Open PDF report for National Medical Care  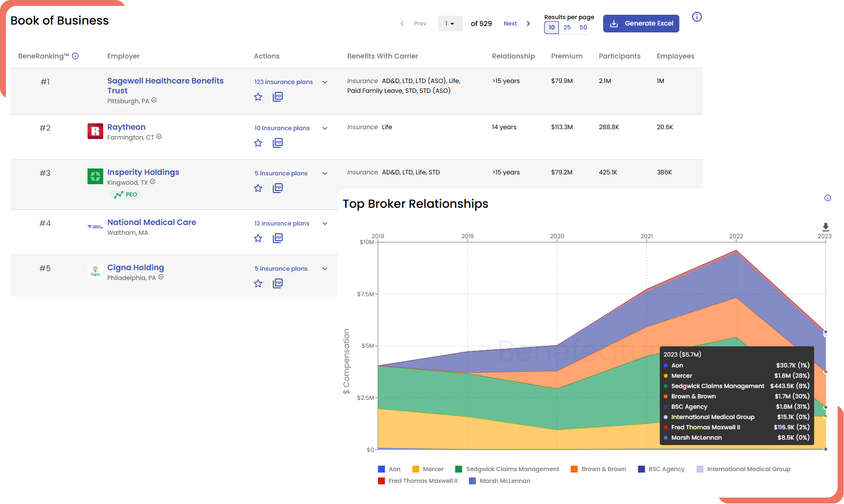(278, 238)
